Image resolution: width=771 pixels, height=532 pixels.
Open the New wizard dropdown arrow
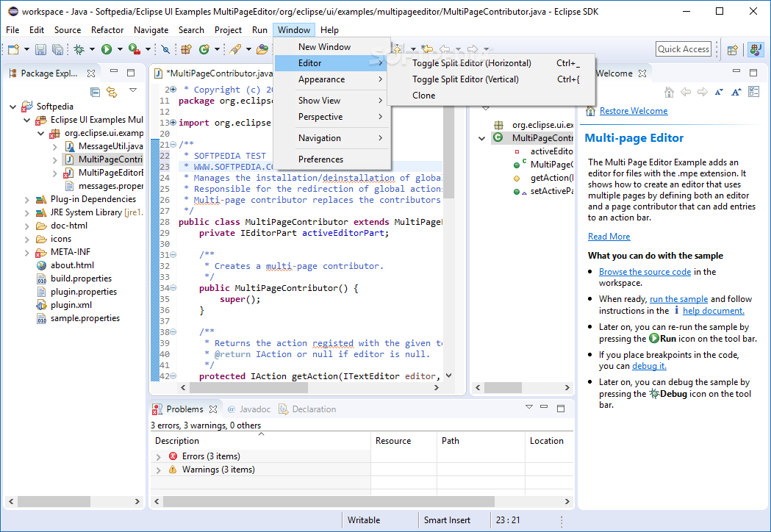(x=26, y=49)
